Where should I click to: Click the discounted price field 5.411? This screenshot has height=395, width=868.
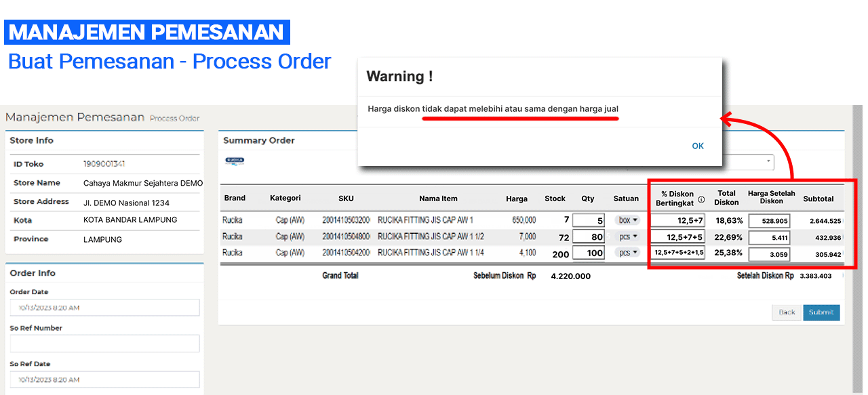coord(769,238)
